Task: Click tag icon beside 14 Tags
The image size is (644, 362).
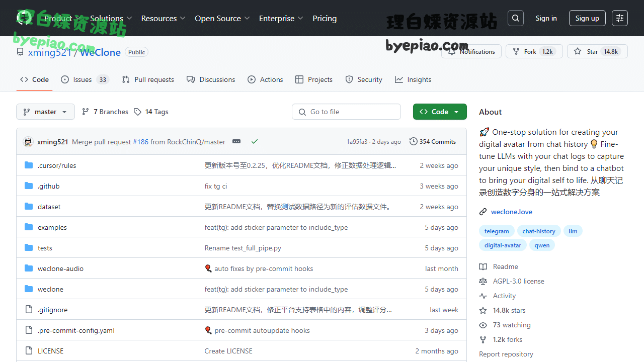Action: (137, 112)
